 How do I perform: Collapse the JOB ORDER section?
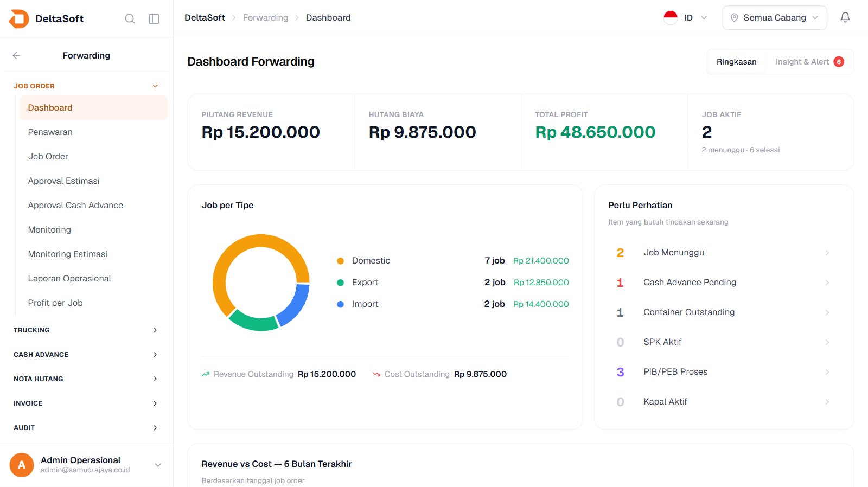(87, 86)
